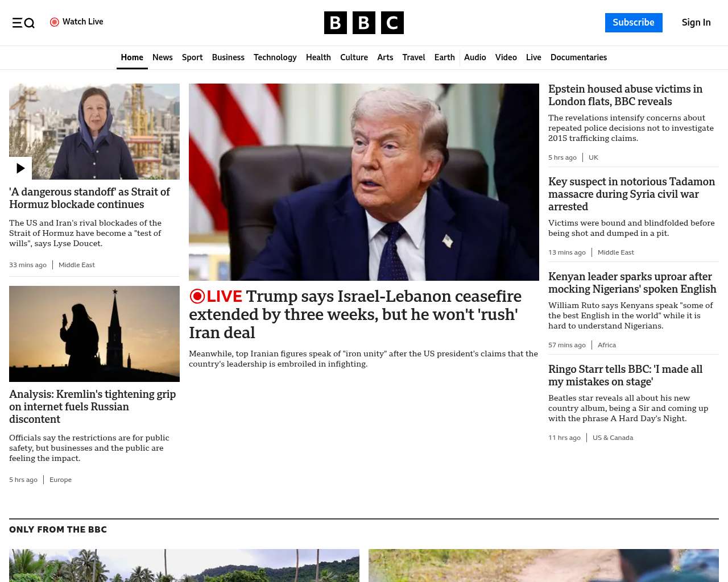The height and width of the screenshot is (582, 728).
Task: Open the Strait of Hormuz video thumbnail
Action: [94, 131]
